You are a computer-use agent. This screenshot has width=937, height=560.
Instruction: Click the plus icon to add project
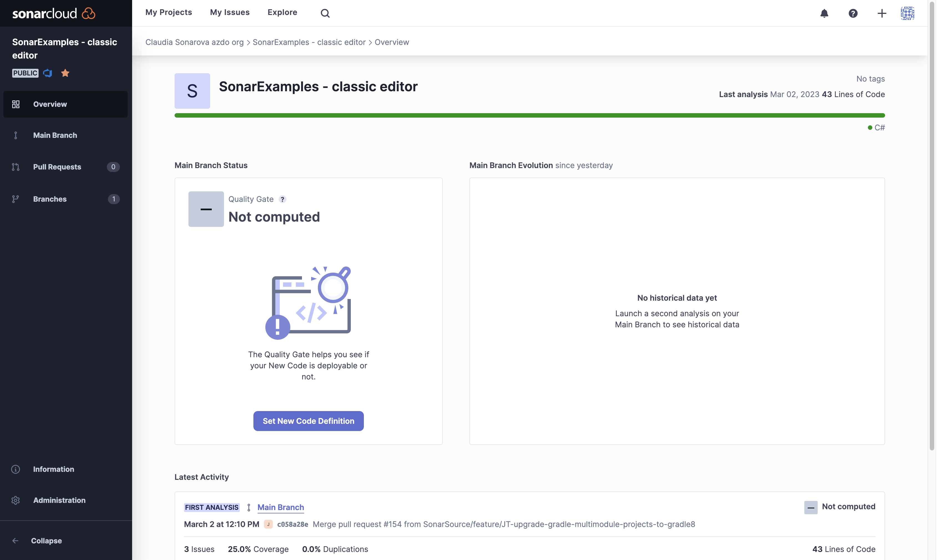(881, 13)
